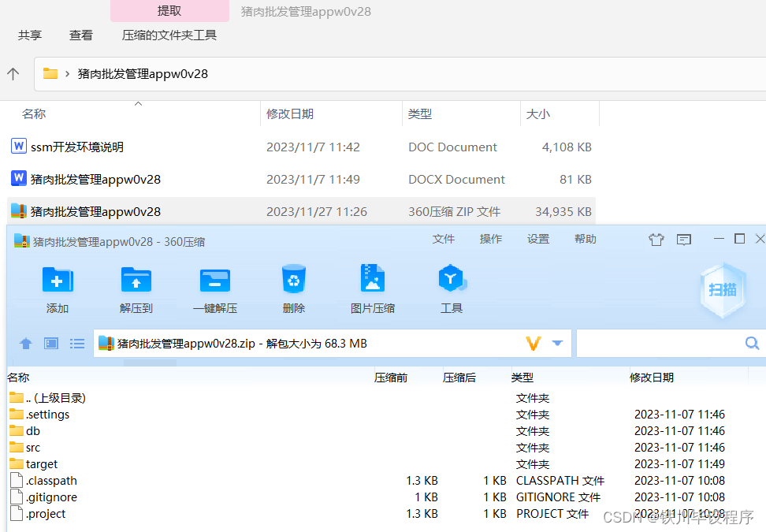Sort by 名称 column in Explorer
766x532 pixels.
point(34,113)
